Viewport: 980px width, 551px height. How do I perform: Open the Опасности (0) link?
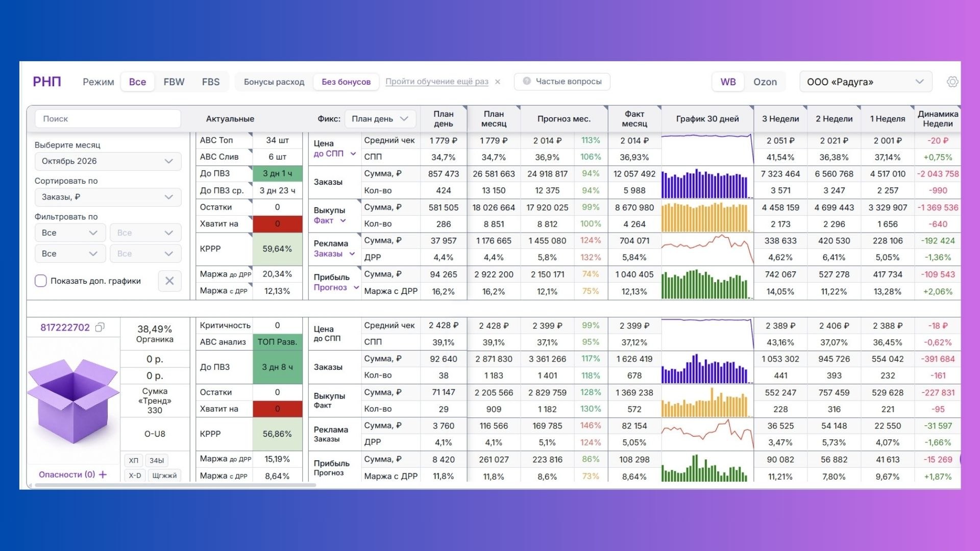point(67,474)
